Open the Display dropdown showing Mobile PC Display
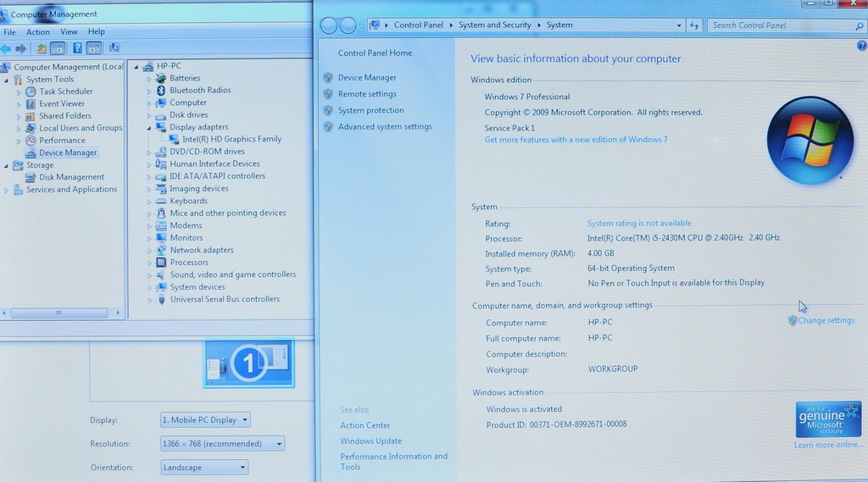 (x=205, y=420)
